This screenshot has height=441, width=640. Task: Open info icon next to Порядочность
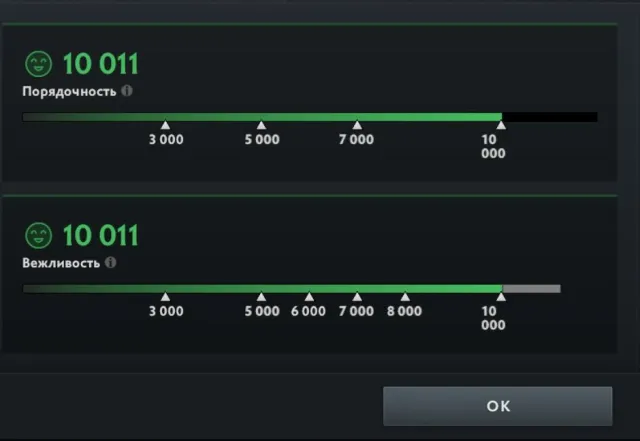point(127,91)
